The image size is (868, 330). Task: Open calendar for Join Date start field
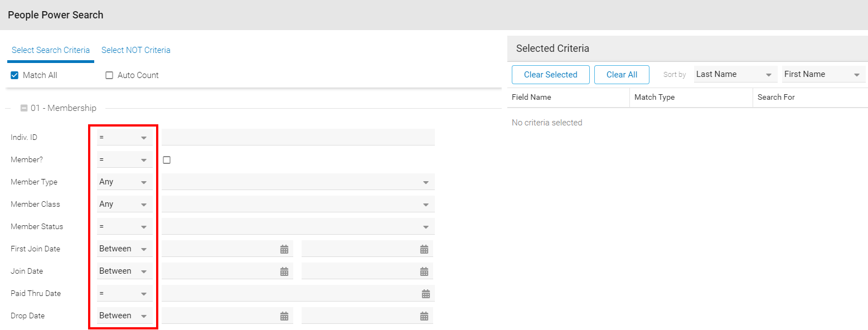point(284,271)
